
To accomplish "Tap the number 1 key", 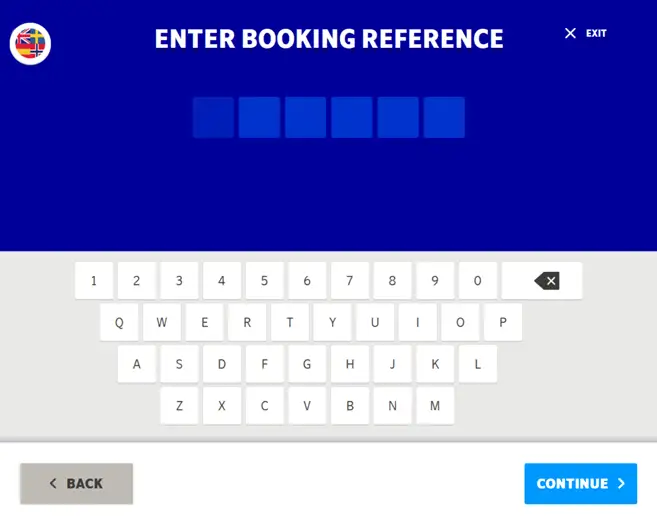I will 94,280.
